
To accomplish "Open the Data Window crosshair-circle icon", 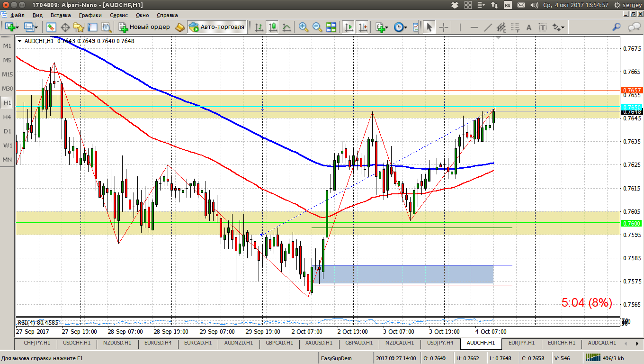I will click(x=65, y=27).
